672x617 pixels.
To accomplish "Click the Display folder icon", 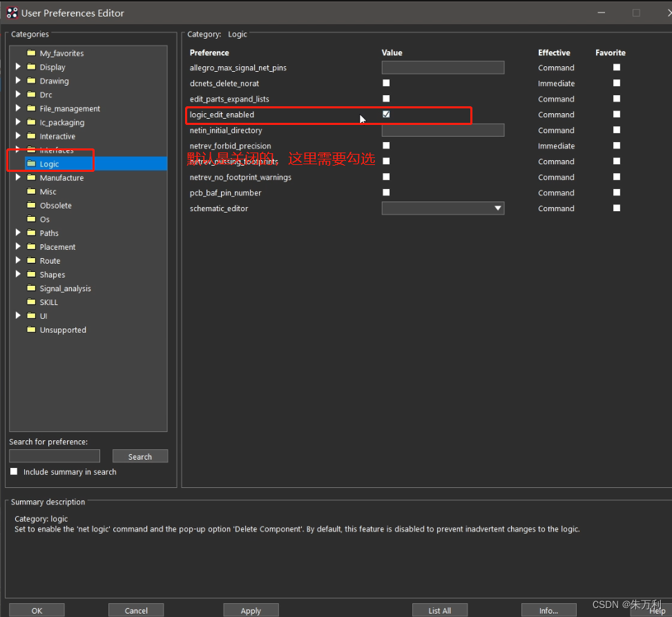I will click(31, 67).
